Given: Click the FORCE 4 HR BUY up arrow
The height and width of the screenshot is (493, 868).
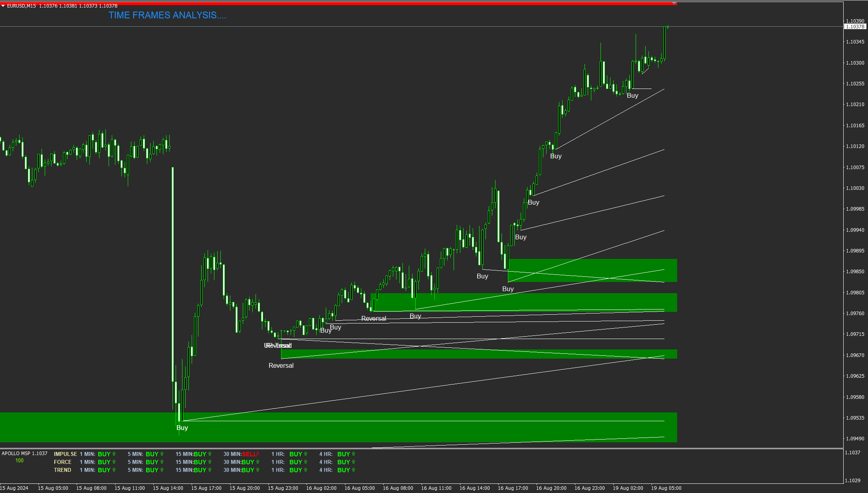Looking at the screenshot, I should (353, 462).
